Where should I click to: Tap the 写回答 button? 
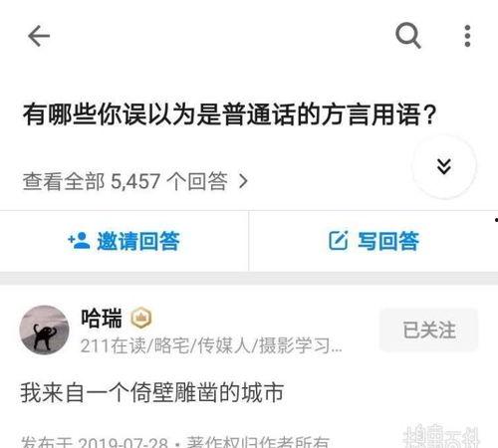point(373,241)
